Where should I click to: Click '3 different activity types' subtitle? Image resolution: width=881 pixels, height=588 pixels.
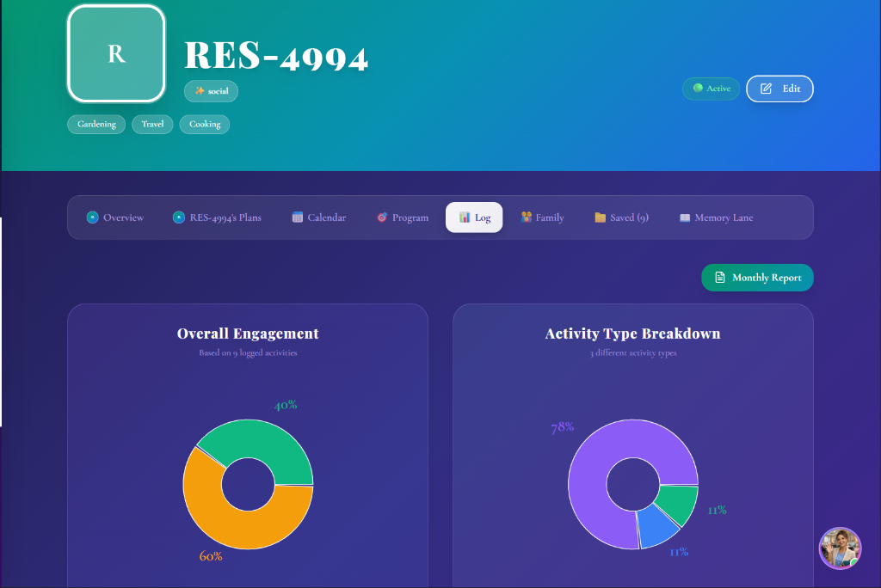coord(632,352)
